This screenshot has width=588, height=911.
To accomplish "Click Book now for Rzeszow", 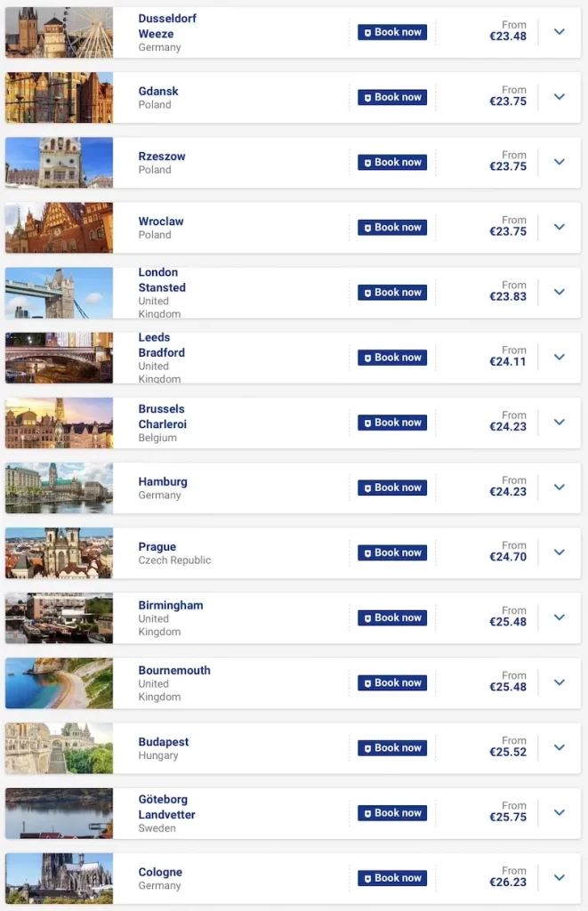I will tap(392, 163).
